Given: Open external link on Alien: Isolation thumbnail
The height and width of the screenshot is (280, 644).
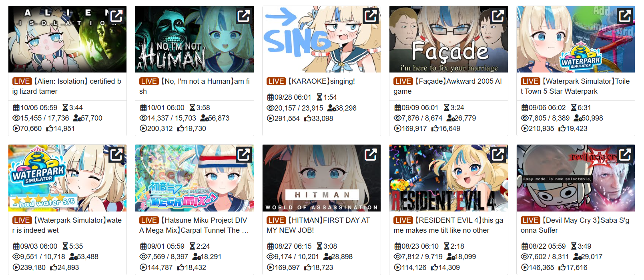Looking at the screenshot, I should click(x=116, y=16).
